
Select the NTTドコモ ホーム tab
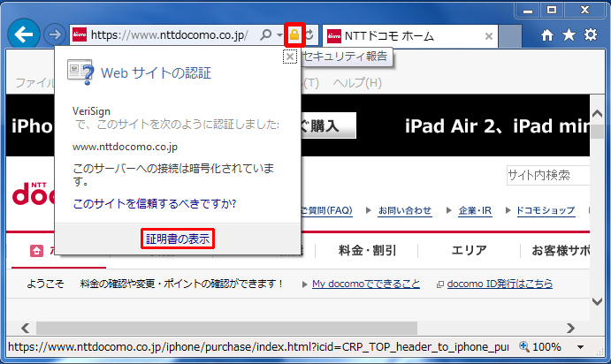pyautogui.click(x=402, y=35)
